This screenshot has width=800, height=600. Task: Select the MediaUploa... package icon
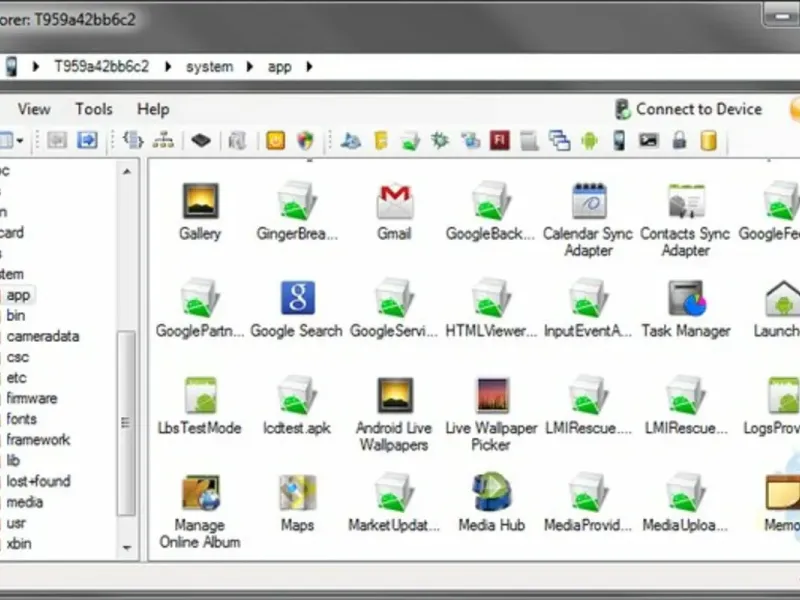point(686,492)
